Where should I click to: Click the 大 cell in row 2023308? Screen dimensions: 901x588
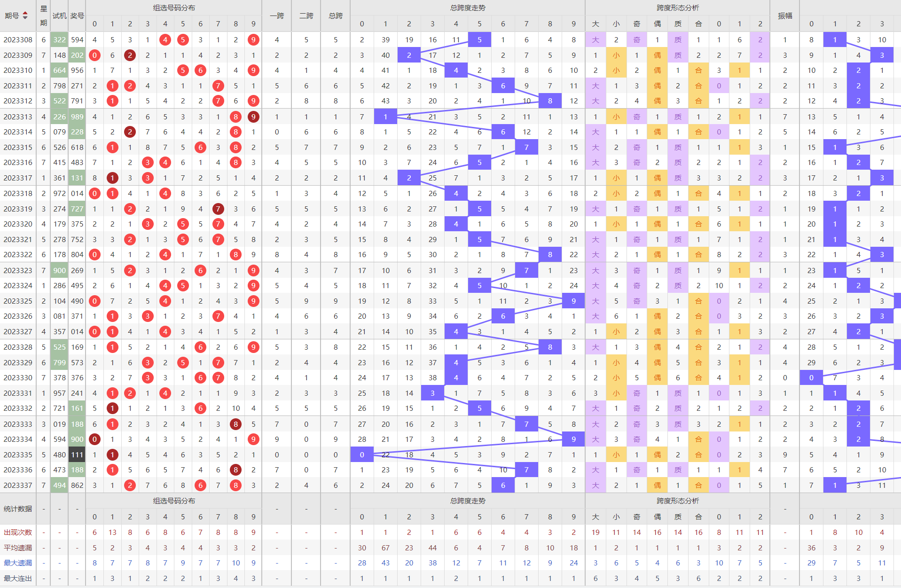pos(595,40)
